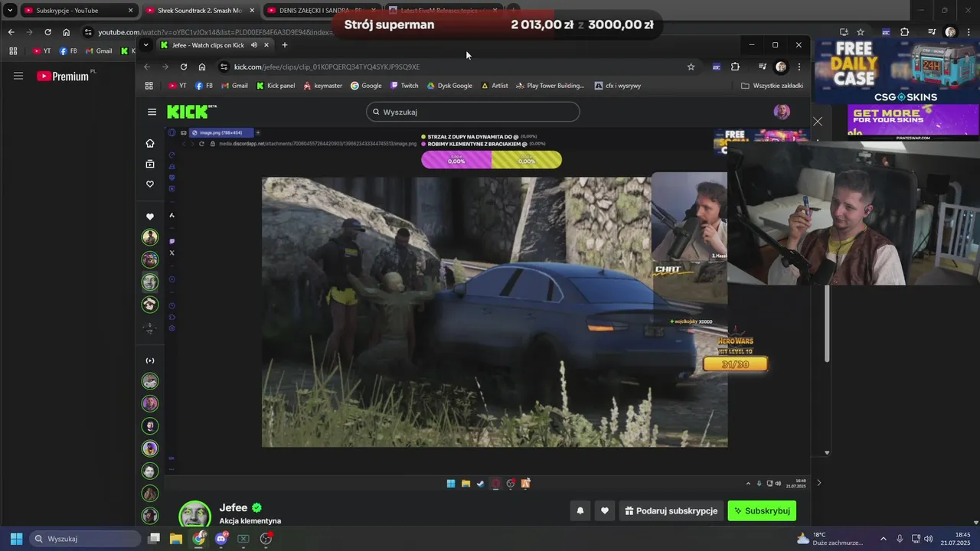Go to Kick Home via sidebar house icon
This screenshot has width=980, height=551.
click(x=150, y=143)
